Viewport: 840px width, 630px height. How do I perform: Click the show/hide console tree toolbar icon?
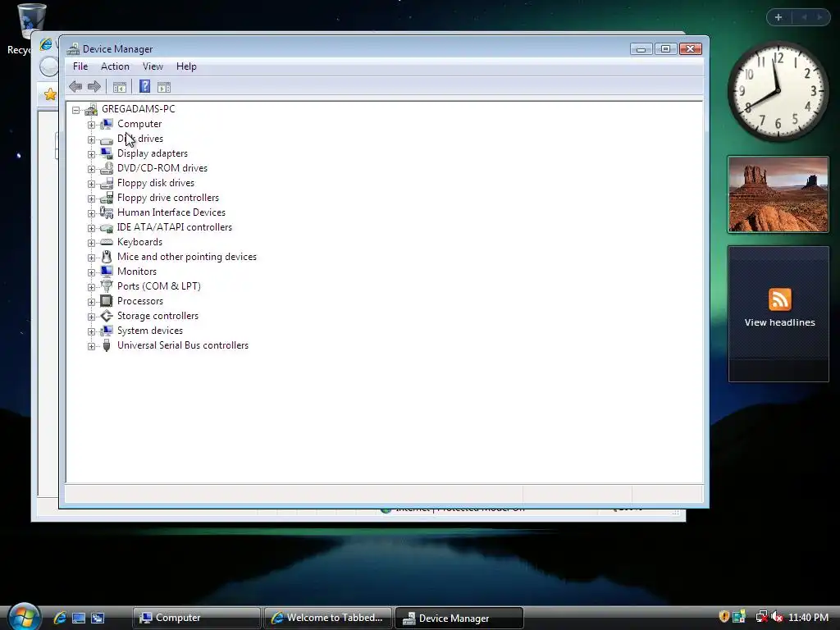click(120, 87)
